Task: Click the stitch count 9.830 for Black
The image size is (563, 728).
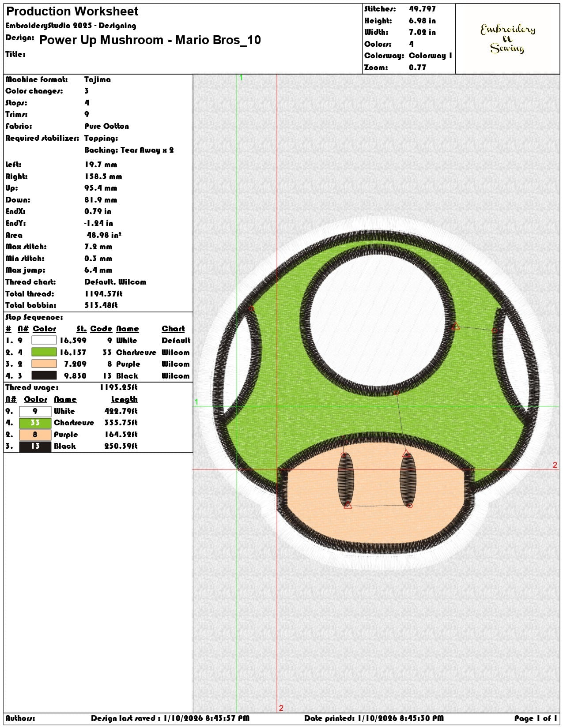Action: pos(75,376)
